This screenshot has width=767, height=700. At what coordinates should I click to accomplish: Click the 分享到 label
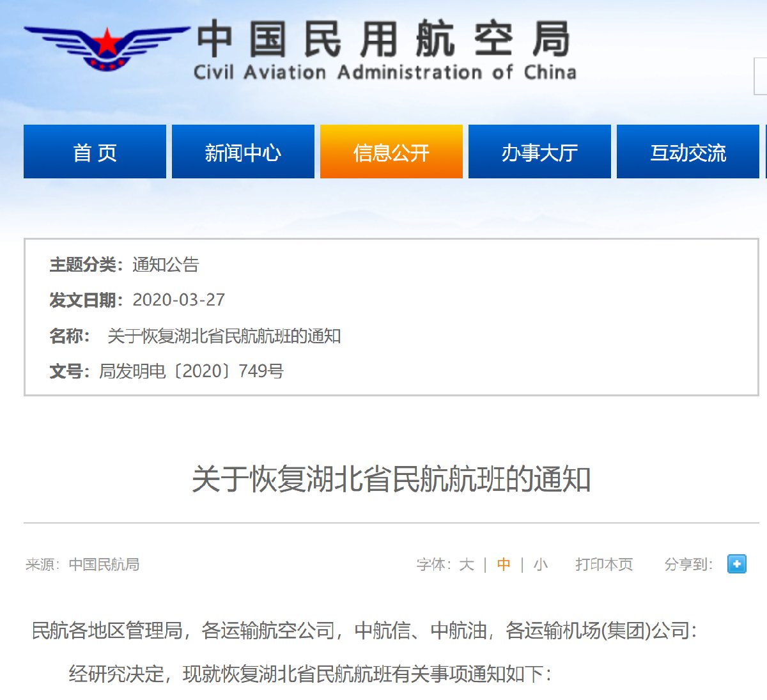tap(688, 564)
